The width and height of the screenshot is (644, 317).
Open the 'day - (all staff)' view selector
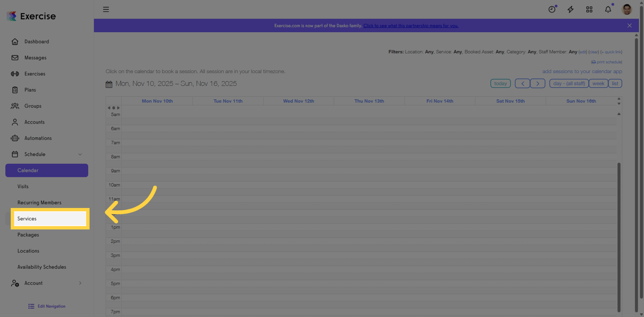point(569,83)
